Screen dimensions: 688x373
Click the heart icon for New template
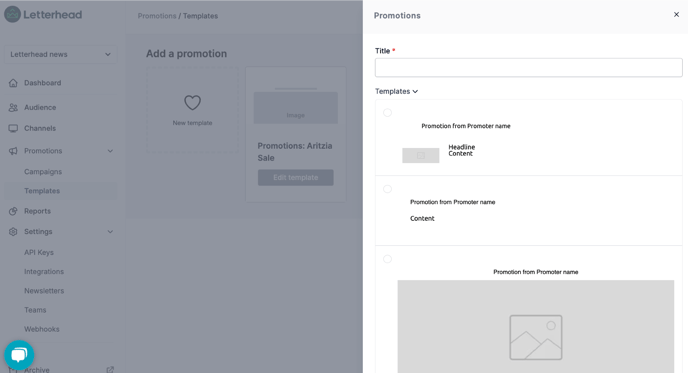click(192, 103)
